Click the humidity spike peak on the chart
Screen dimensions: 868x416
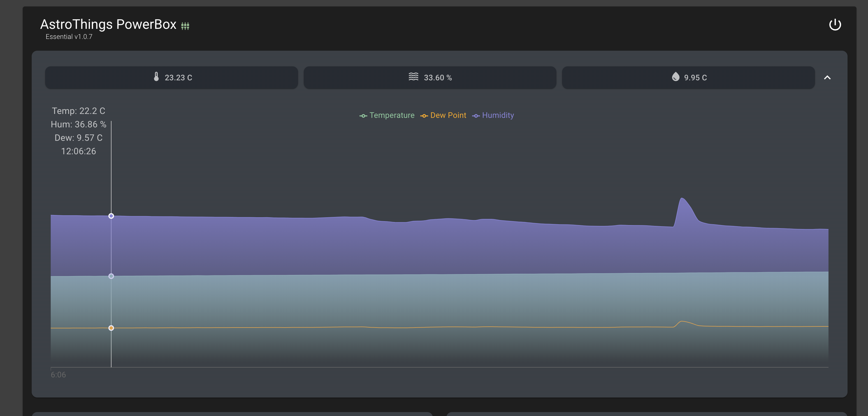point(682,198)
